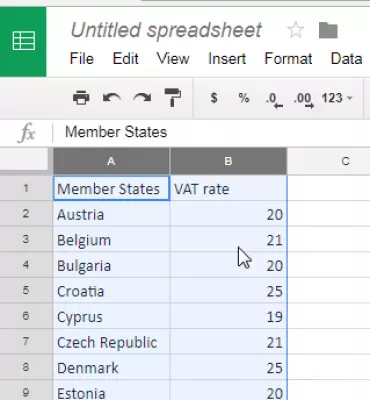370x400 pixels.
Task: Click the green Sheets home icon
Action: click(x=23, y=41)
